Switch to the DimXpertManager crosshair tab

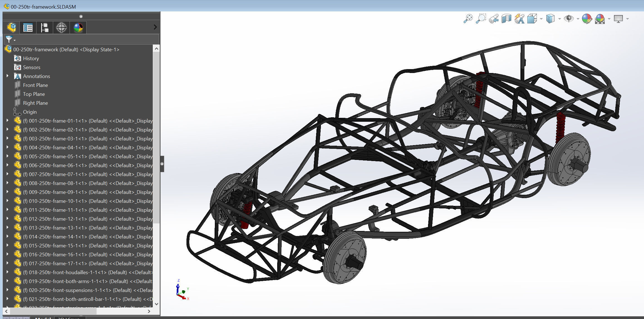pyautogui.click(x=61, y=27)
